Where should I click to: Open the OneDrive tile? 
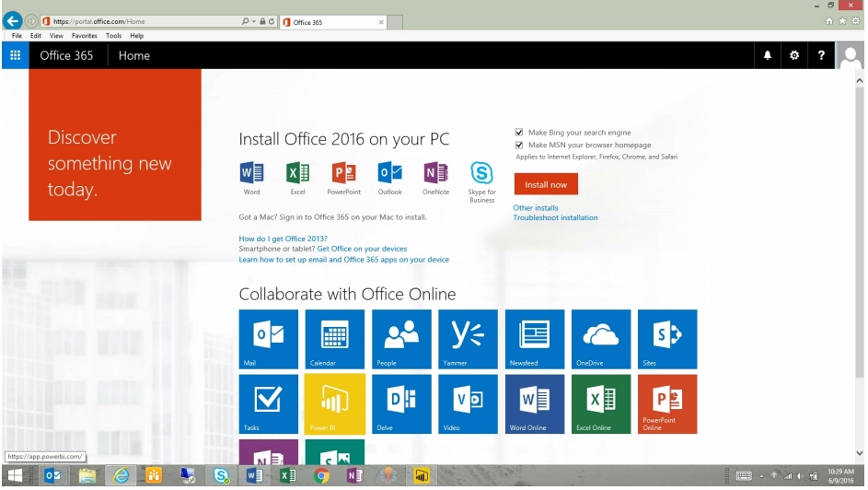601,339
